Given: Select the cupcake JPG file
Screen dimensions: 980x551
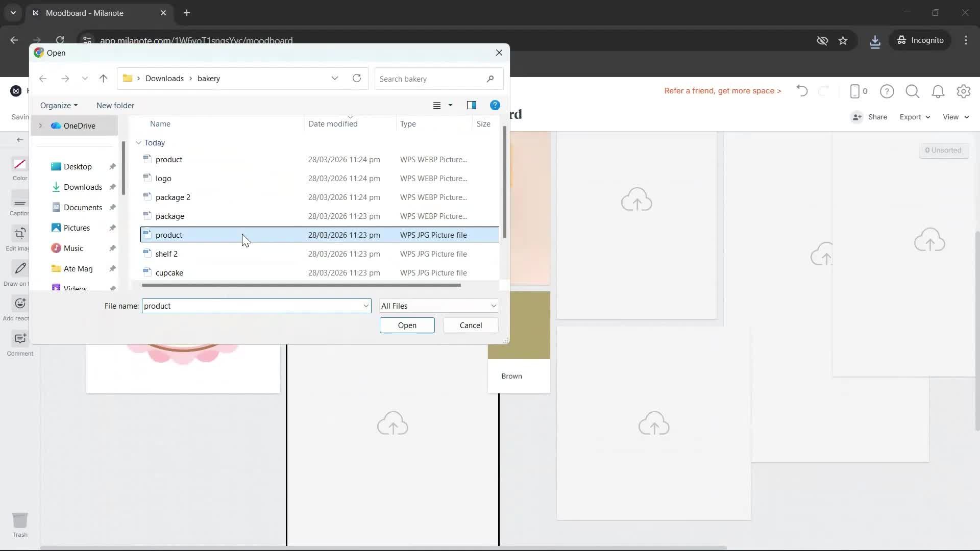Looking at the screenshot, I should [x=170, y=272].
